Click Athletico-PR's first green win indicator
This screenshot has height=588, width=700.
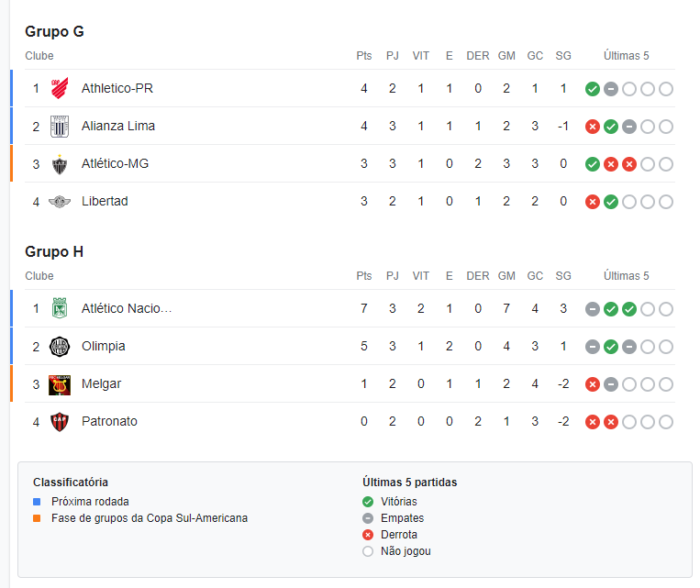593,89
